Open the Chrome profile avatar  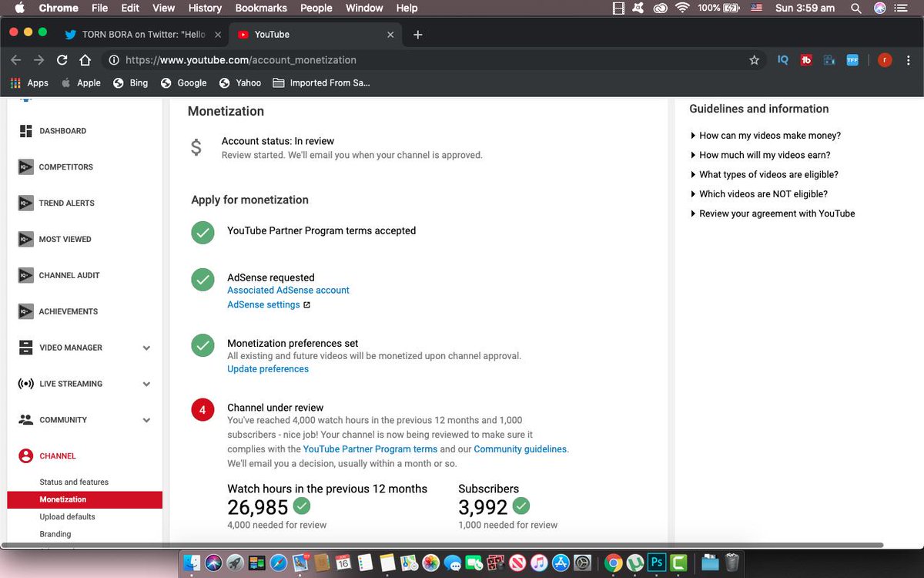(885, 59)
